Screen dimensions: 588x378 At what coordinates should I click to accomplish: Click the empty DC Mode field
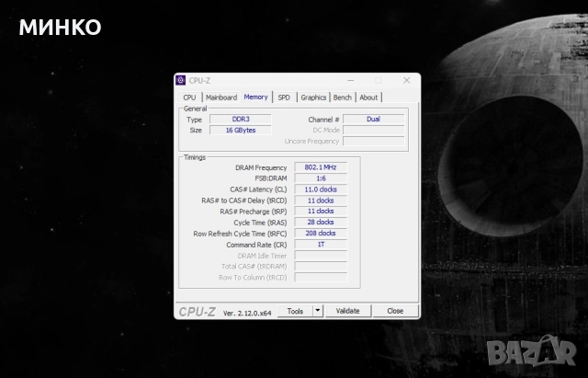pyautogui.click(x=374, y=131)
